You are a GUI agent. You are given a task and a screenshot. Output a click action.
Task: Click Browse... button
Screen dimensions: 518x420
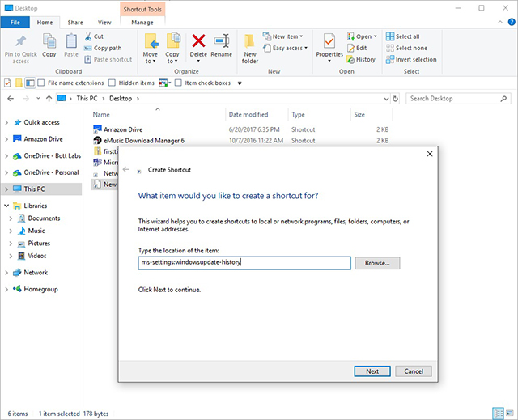pyautogui.click(x=377, y=263)
